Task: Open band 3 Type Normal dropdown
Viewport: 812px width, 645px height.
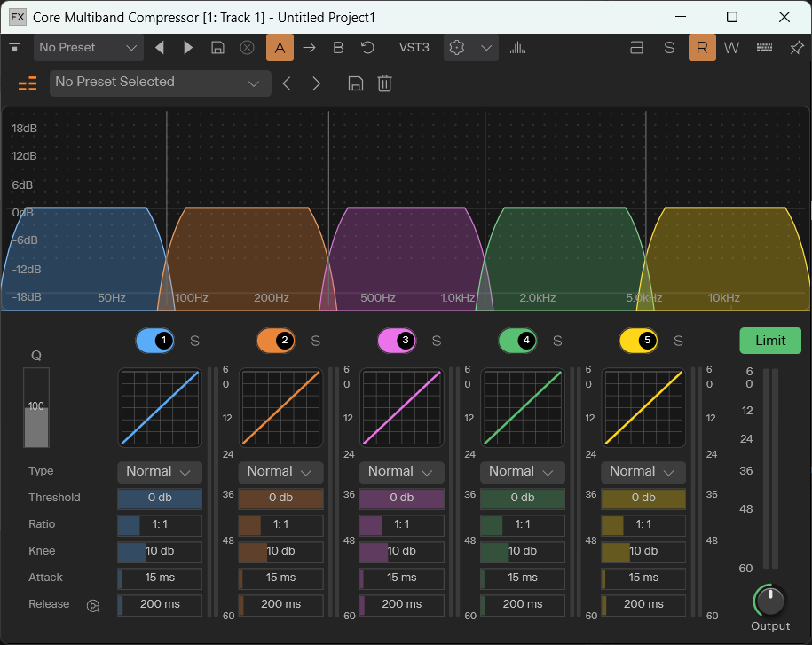Action: (x=401, y=472)
